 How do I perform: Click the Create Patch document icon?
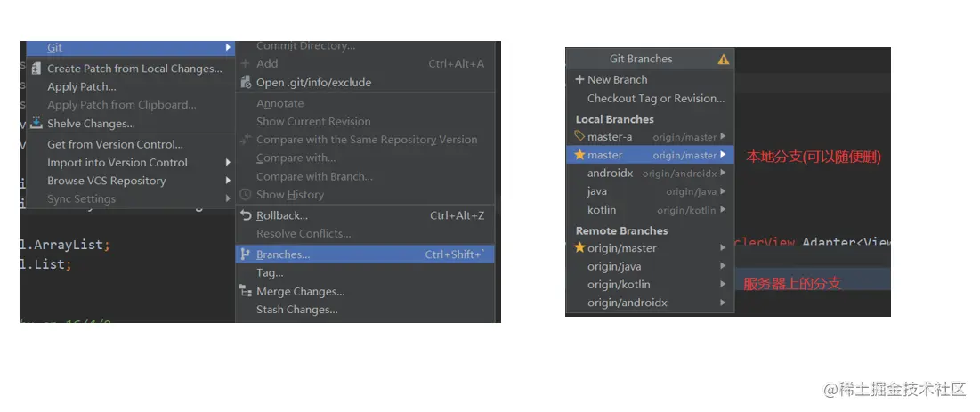[36, 69]
